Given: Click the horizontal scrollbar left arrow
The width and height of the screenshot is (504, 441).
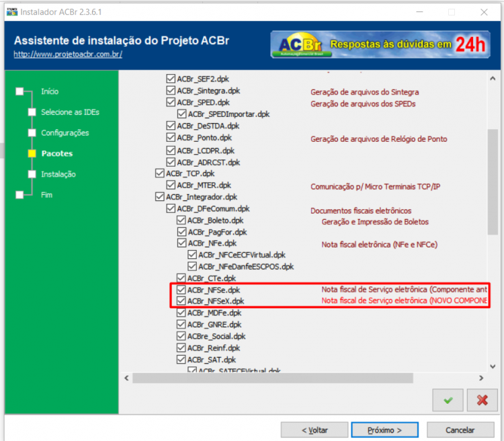Looking at the screenshot, I should pos(126,378).
